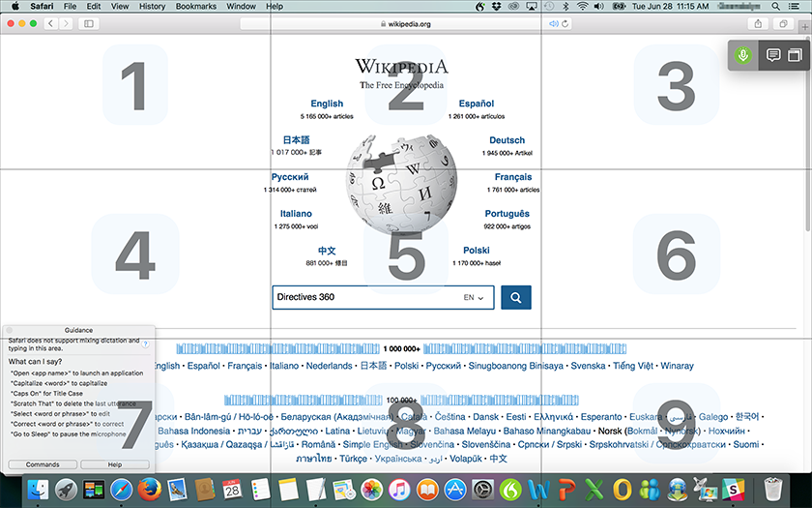812x508 pixels.
Task: Open the History menu
Action: pos(153,6)
